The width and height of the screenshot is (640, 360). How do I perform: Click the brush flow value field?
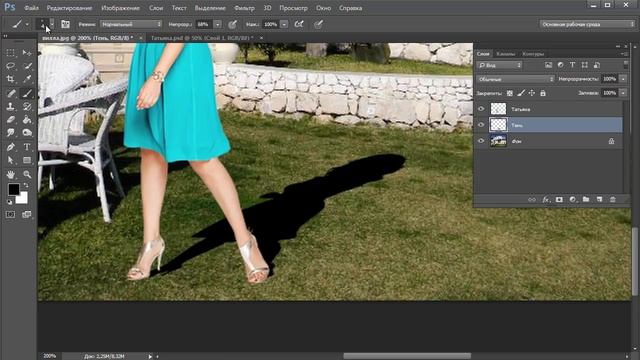point(270,24)
